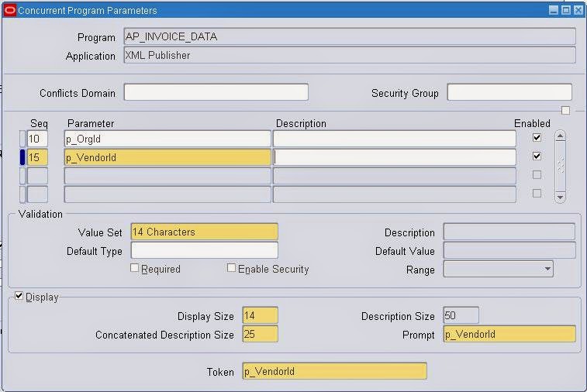Click the Default Type field

coord(205,250)
